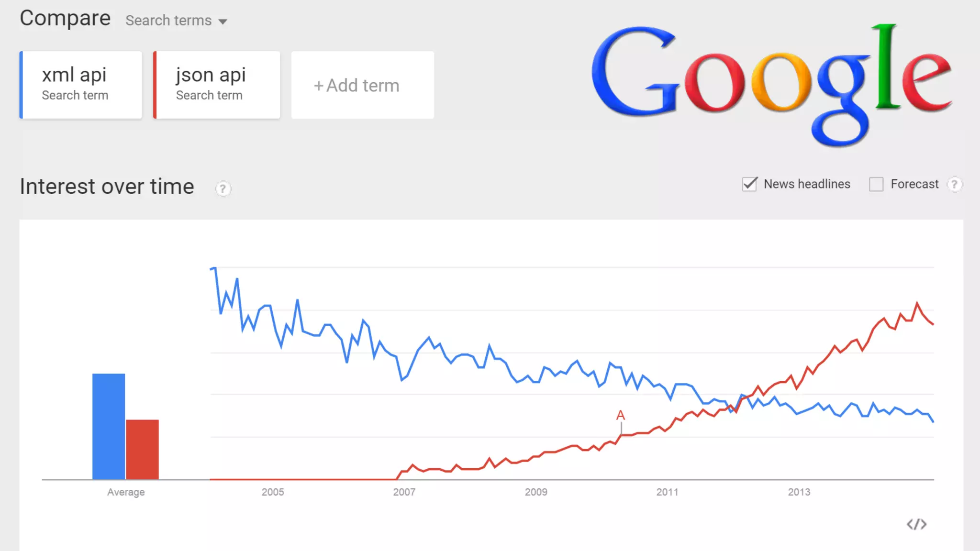The image size is (980, 551).
Task: Expand the Search terms dropdown arrow
Action: [x=223, y=22]
